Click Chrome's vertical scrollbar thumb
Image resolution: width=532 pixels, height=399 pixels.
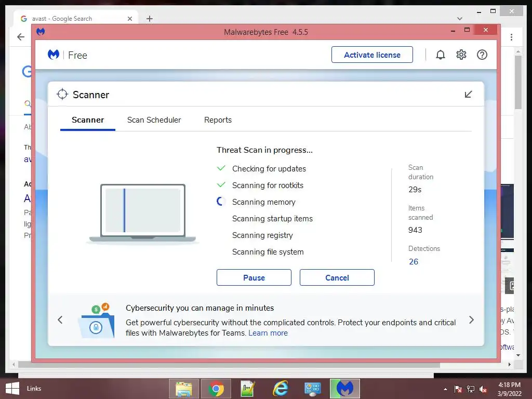click(518, 83)
